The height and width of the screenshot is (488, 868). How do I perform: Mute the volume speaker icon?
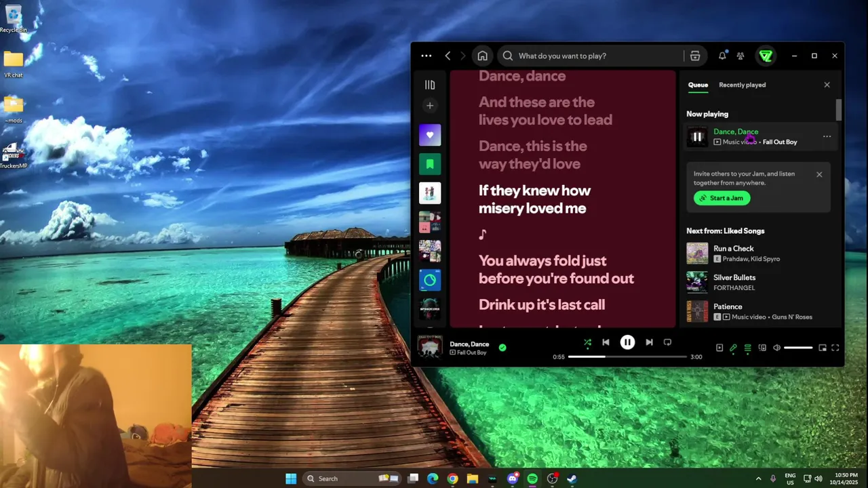(776, 348)
